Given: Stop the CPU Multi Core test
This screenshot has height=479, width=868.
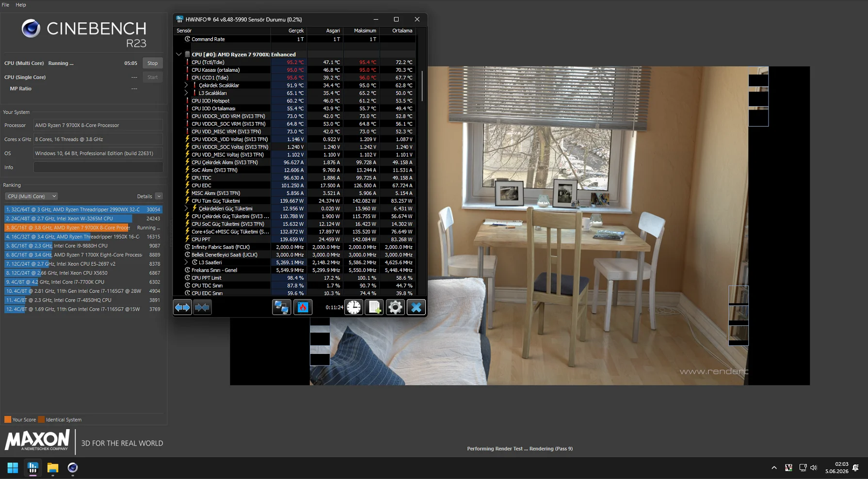Looking at the screenshot, I should tap(153, 63).
